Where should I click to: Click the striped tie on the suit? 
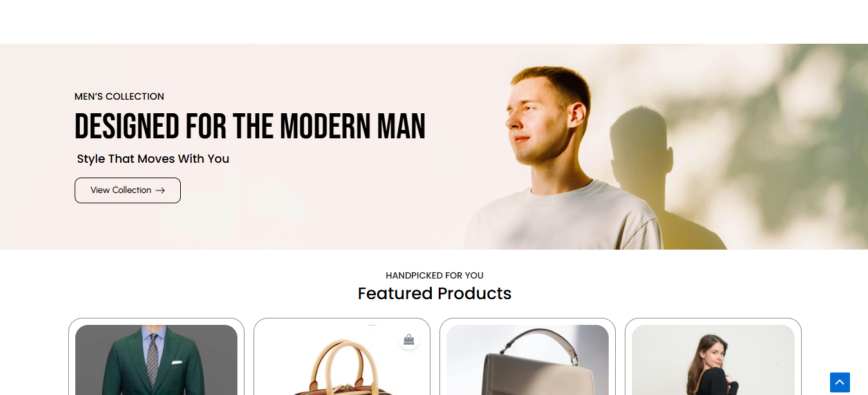click(x=152, y=363)
